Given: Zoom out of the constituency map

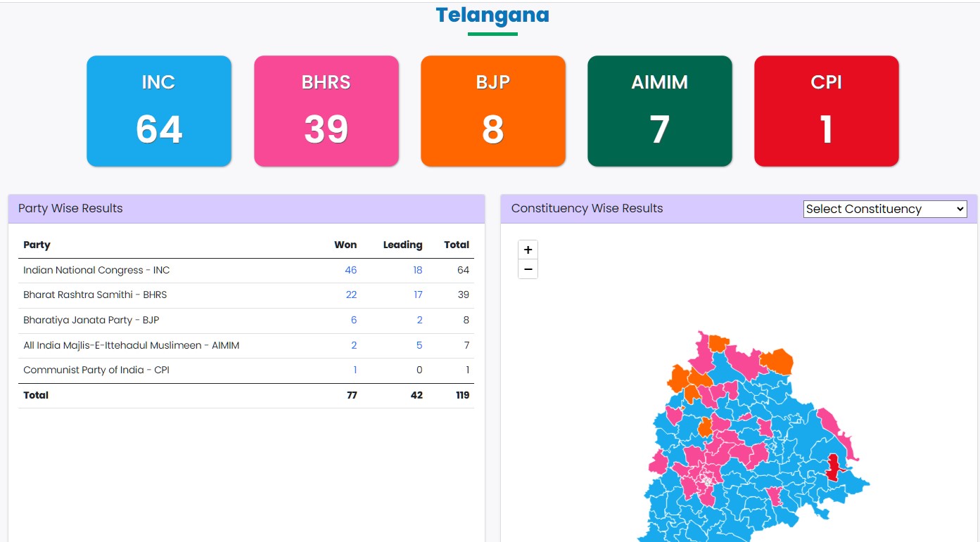Looking at the screenshot, I should click(528, 269).
